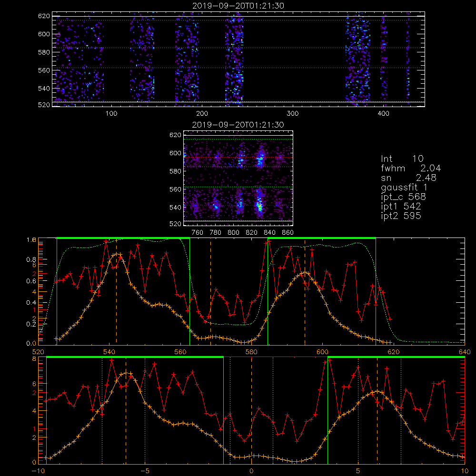Click the orange dashed peak marker at 595
Viewport: 476px width, 476px height.
[305, 291]
